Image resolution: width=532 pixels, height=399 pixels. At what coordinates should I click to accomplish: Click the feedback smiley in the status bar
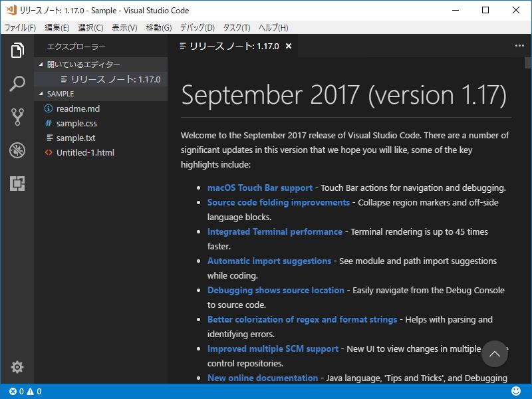516,391
